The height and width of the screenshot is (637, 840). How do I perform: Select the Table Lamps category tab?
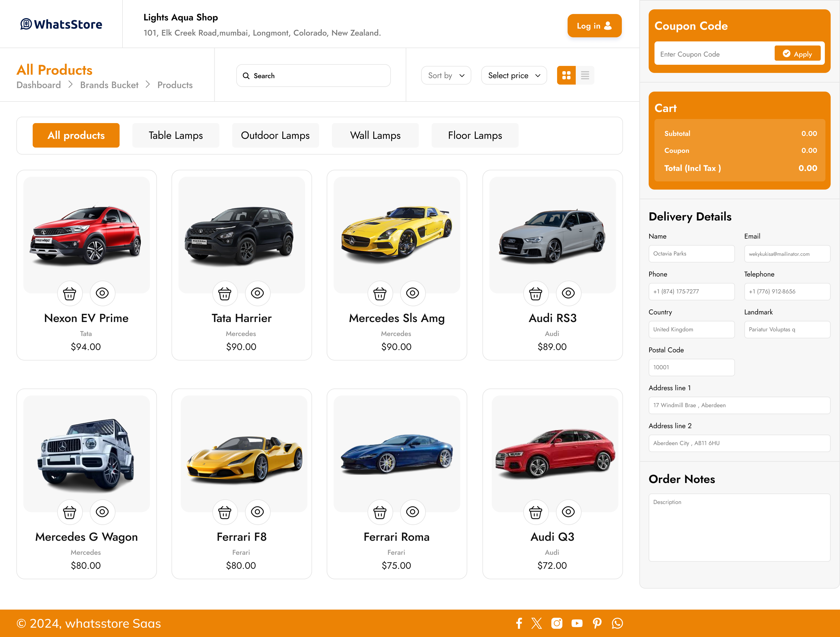(x=176, y=135)
